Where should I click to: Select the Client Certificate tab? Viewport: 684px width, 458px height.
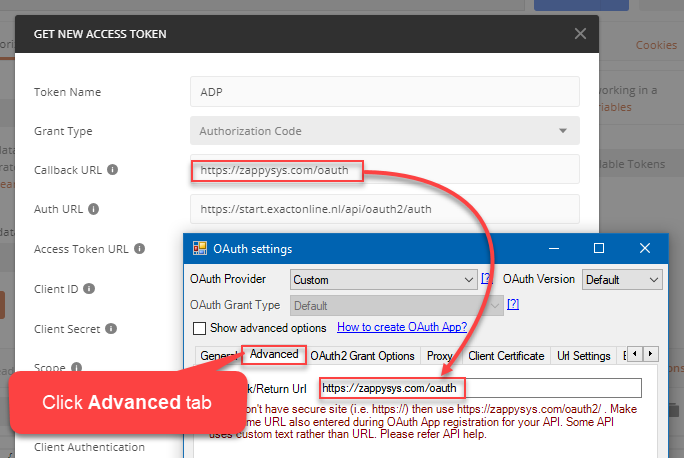(507, 356)
